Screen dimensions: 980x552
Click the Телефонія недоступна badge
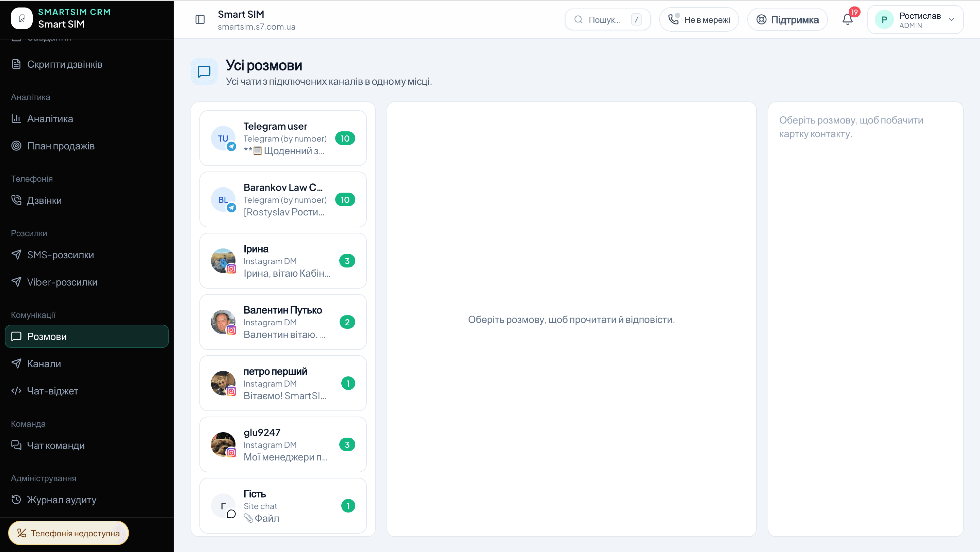click(68, 533)
